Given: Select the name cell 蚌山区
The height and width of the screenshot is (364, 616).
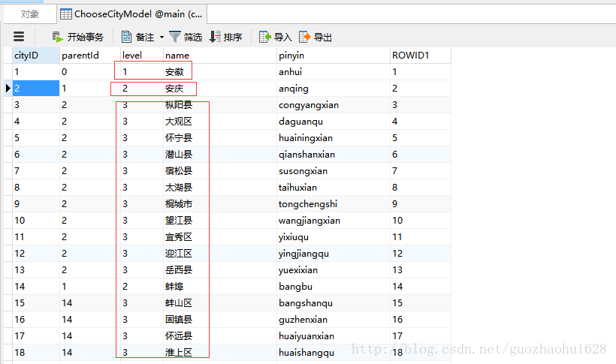Looking at the screenshot, I should tap(220, 302).
